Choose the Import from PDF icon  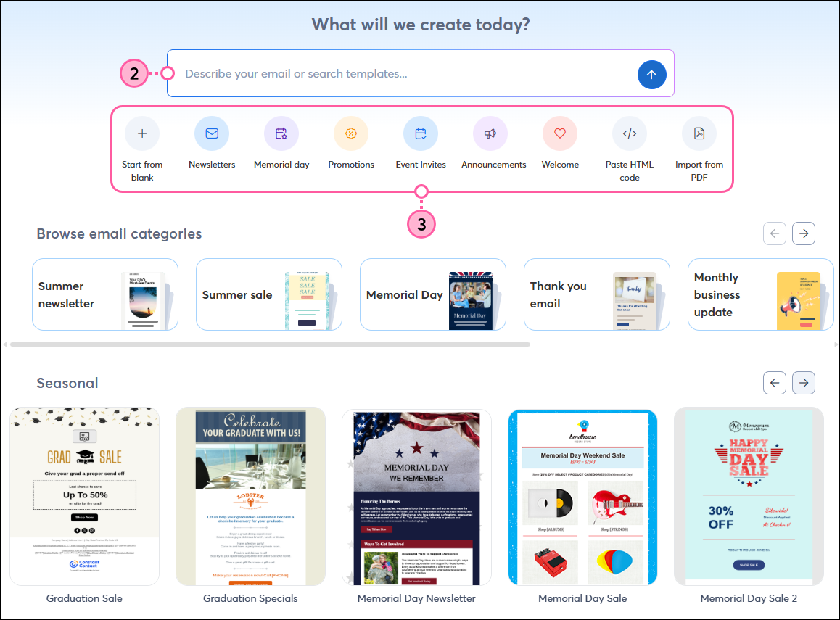click(x=699, y=133)
